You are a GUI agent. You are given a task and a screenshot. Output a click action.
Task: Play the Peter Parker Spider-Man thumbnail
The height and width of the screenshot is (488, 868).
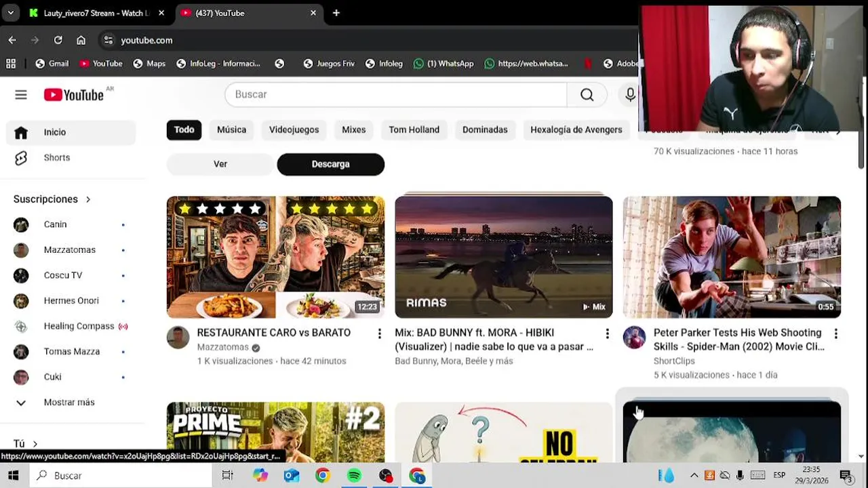click(x=732, y=257)
